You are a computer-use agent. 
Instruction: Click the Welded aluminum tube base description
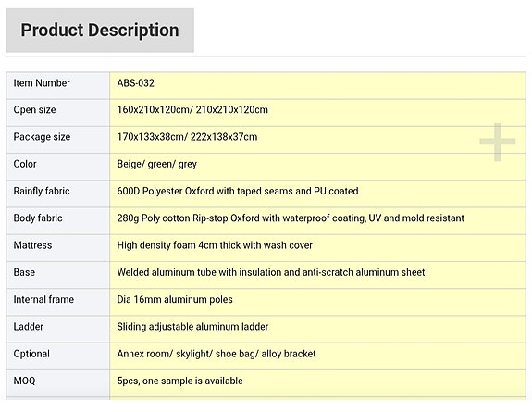[271, 272]
